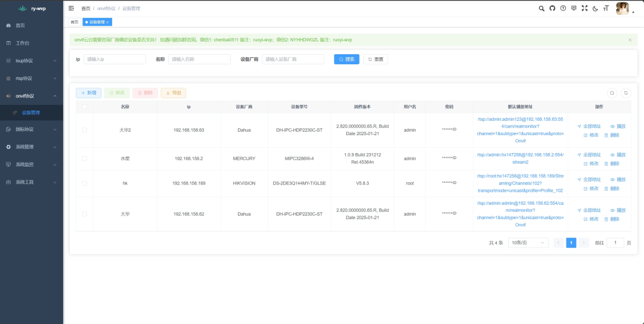Focus the 名称 search input field

point(199,59)
